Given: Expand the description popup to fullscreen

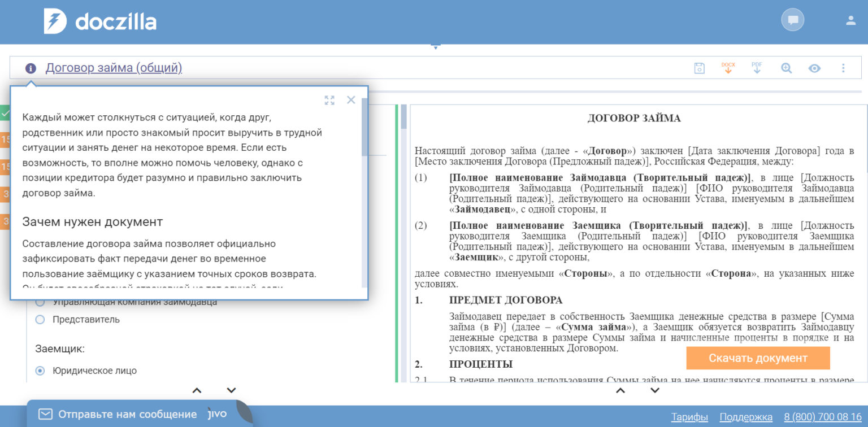Looking at the screenshot, I should click(329, 100).
